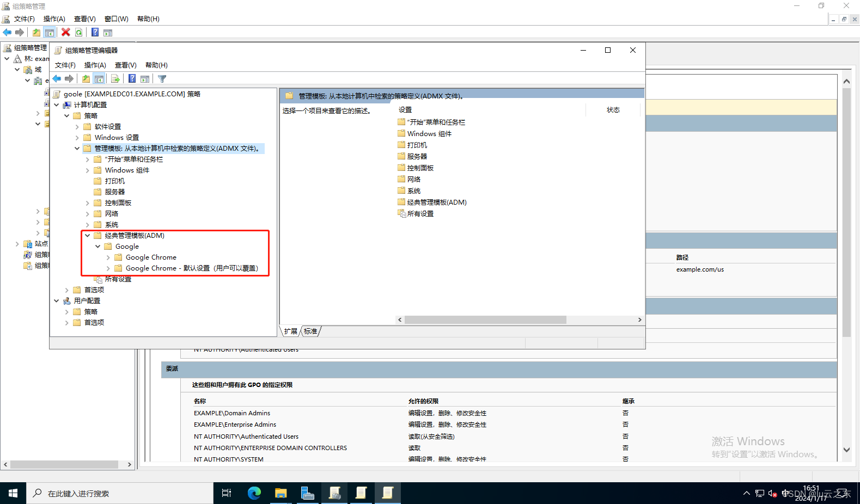Switch to the 标准 tab
Viewport: 860px width, 504px height.
[x=310, y=331]
